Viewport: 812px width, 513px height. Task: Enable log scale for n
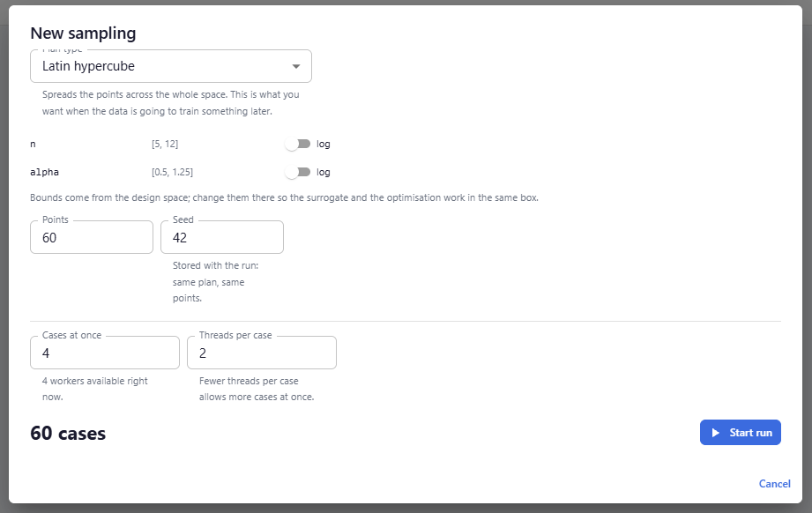[298, 144]
